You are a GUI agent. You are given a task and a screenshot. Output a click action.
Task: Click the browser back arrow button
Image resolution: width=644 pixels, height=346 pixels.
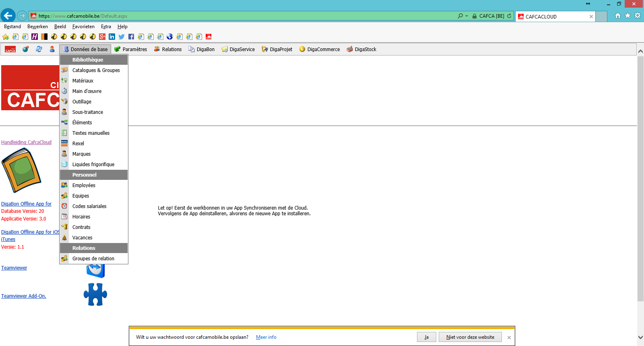coord(8,16)
